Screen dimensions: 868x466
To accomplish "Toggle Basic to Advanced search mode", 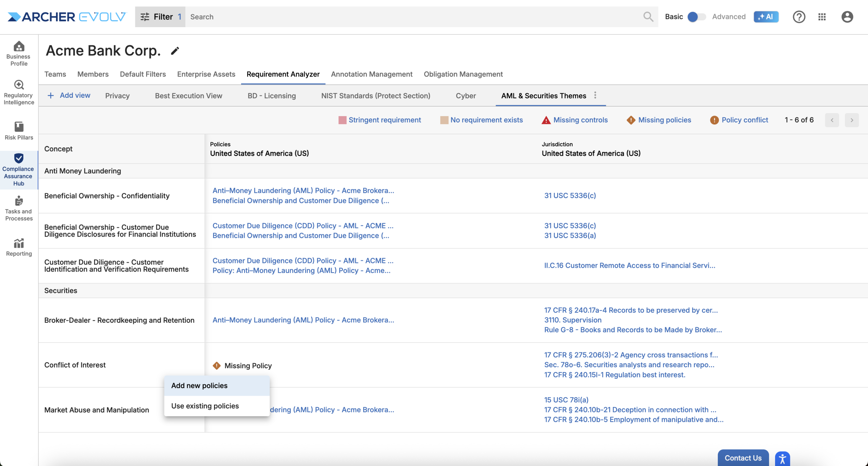I will [696, 17].
